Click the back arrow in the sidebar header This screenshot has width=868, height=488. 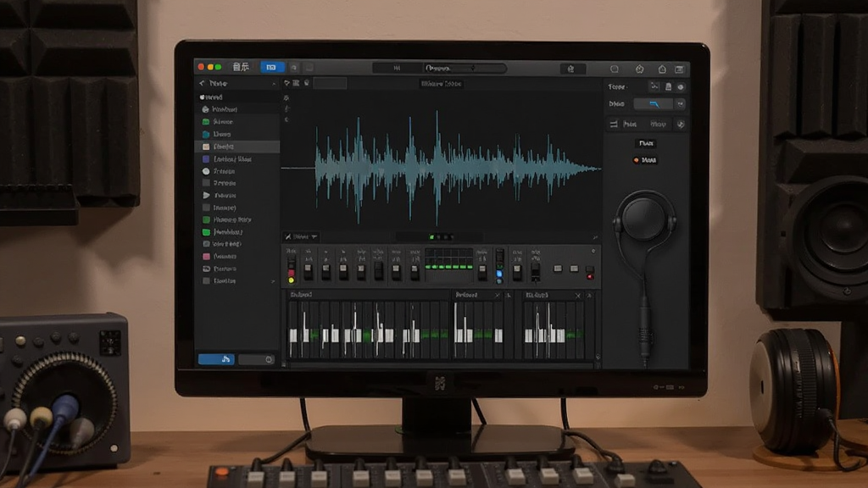(202, 83)
